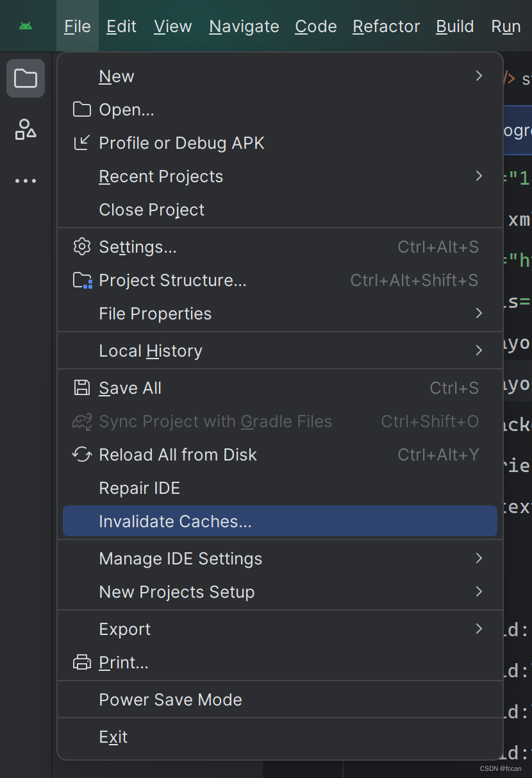Image resolution: width=532 pixels, height=778 pixels.
Task: Toggle Power Save Mode
Action: 170,700
